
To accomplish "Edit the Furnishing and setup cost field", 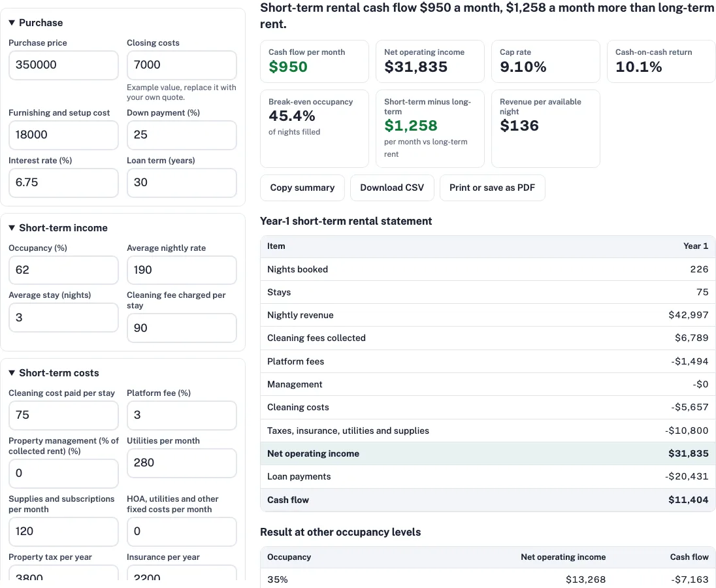I will (63, 135).
